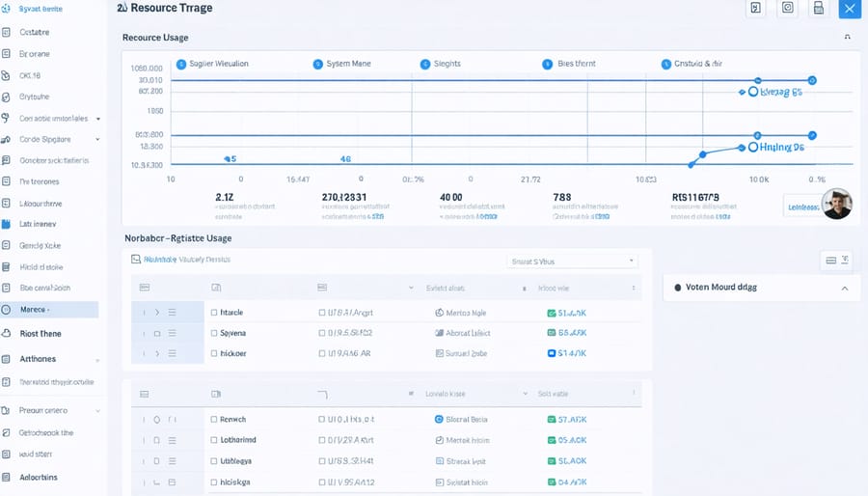Click the Pre treroncs sidebar icon
The width and height of the screenshot is (868, 496).
(6, 181)
